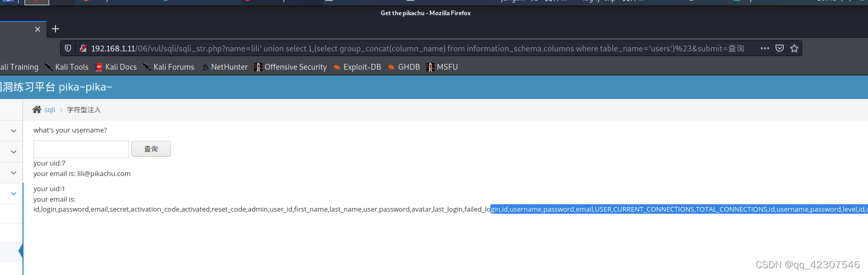Click the 查询 submit button

pyautogui.click(x=151, y=149)
